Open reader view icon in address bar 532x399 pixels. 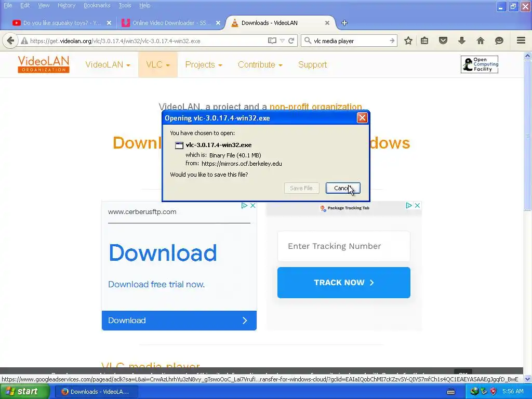[272, 41]
